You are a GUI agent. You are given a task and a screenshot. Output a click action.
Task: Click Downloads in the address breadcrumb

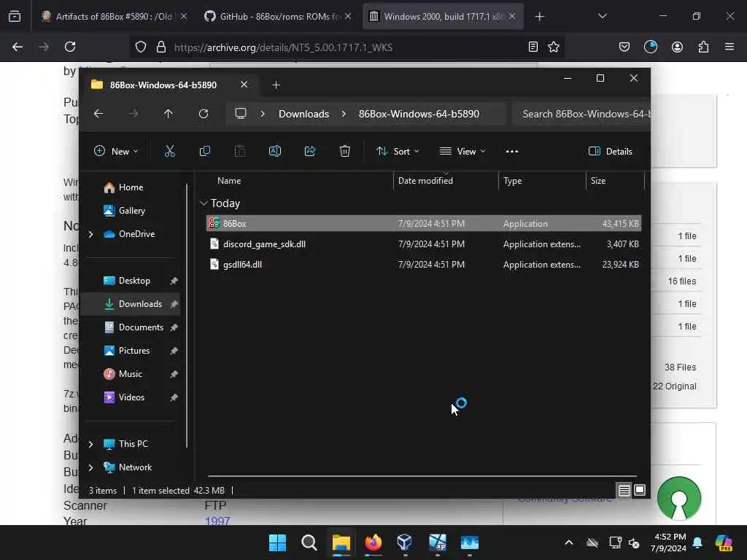click(304, 114)
